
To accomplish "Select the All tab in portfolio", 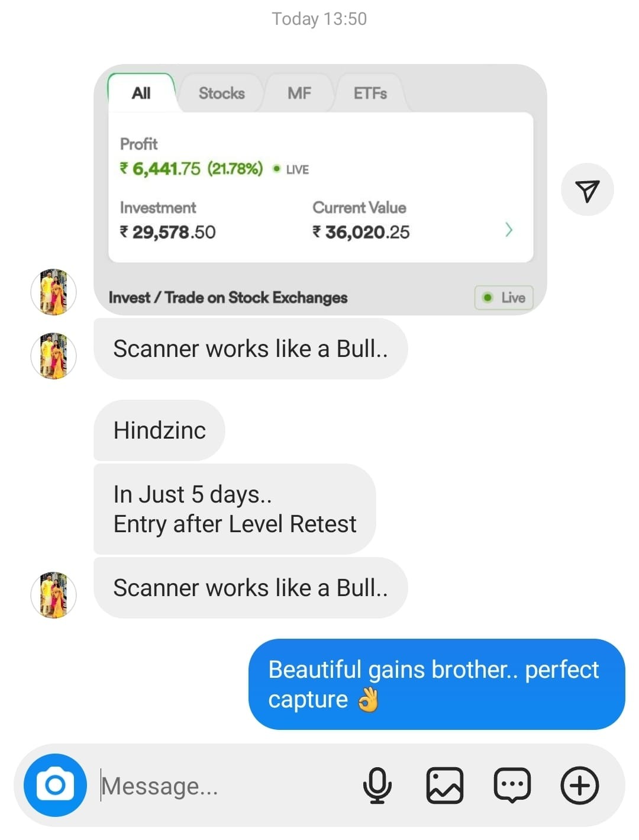I will point(141,93).
